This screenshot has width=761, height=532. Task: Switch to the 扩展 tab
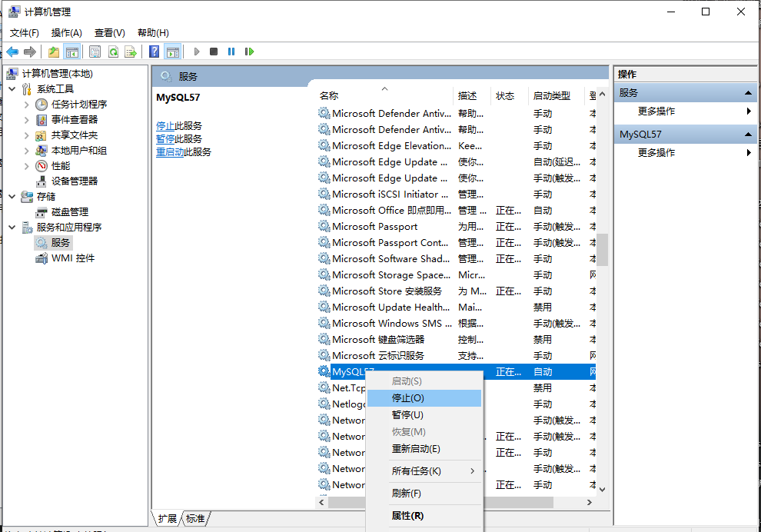pos(168,519)
